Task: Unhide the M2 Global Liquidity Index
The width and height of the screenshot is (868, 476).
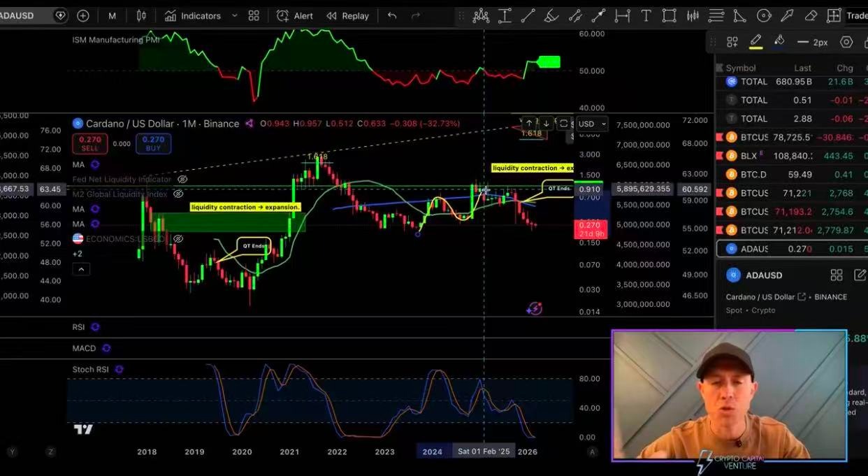Action: point(178,194)
